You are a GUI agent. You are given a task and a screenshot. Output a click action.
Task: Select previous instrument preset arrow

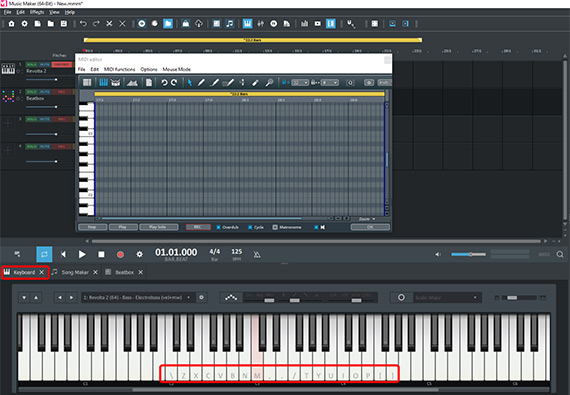click(60, 298)
